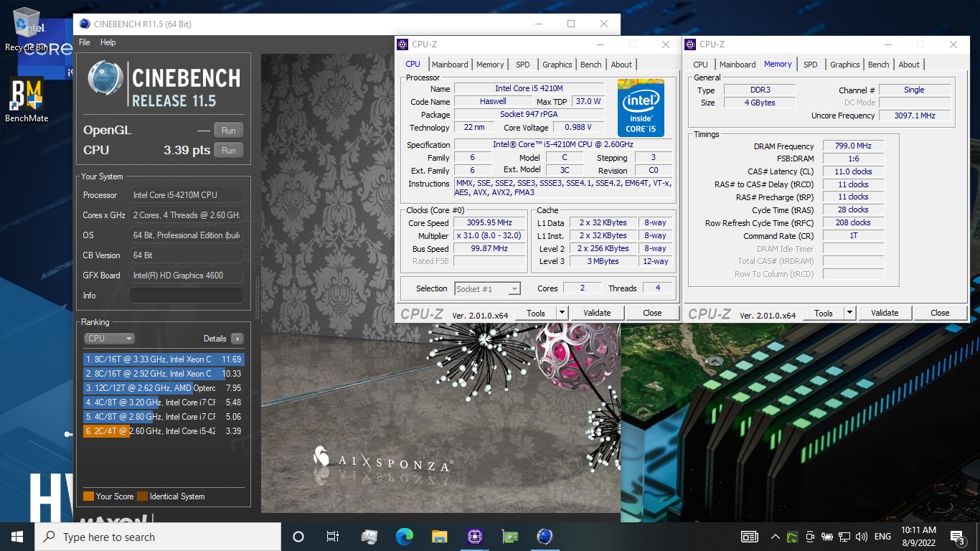Run the OpenGL benchmark
The image size is (980, 551).
228,131
